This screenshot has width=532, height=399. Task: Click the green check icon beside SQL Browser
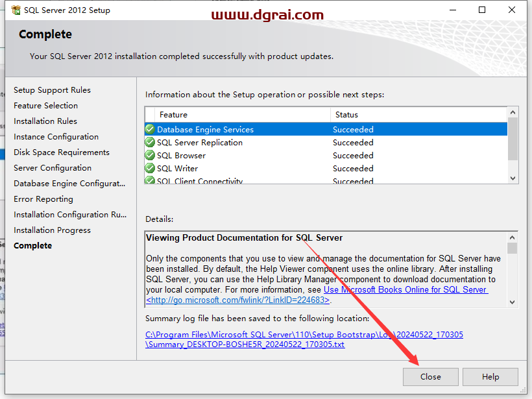[150, 156]
